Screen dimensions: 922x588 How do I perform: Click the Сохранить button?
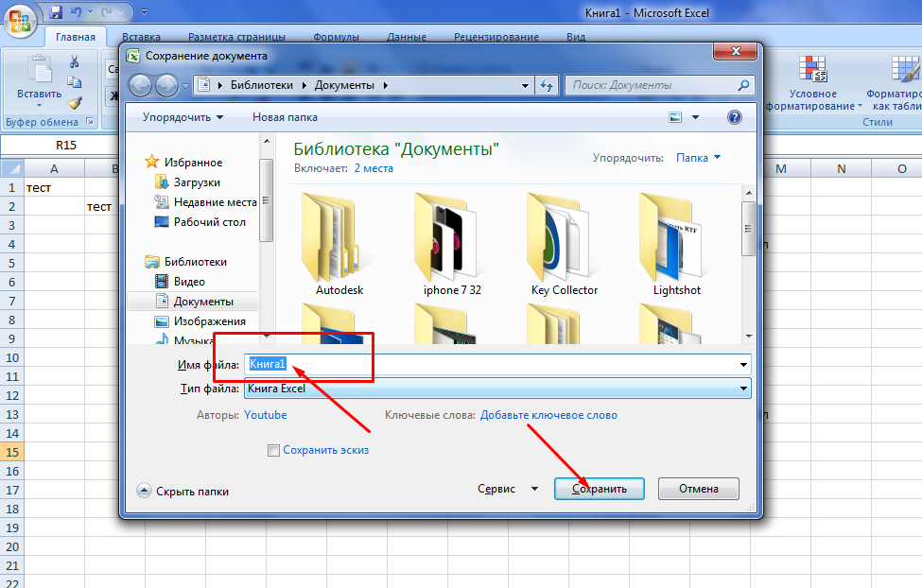click(x=600, y=489)
